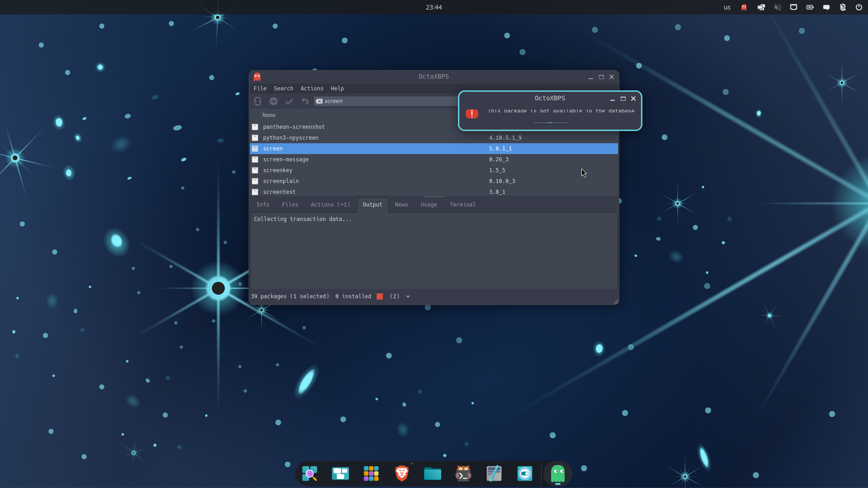Open the settings toggle icon in dock
Viewport: 868px width, 488px height.
point(525,473)
